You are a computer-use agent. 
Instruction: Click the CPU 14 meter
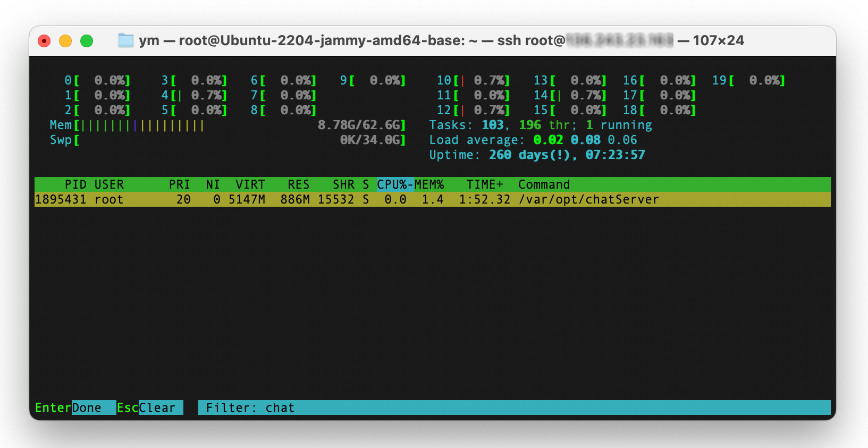[570, 95]
